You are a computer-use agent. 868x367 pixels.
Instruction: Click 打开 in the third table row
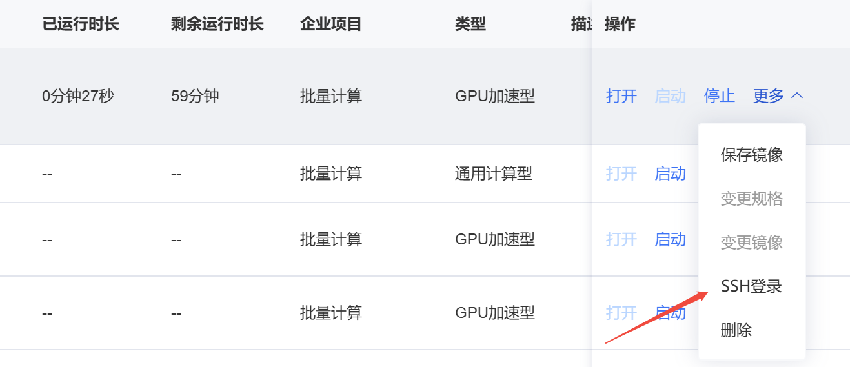[621, 239]
